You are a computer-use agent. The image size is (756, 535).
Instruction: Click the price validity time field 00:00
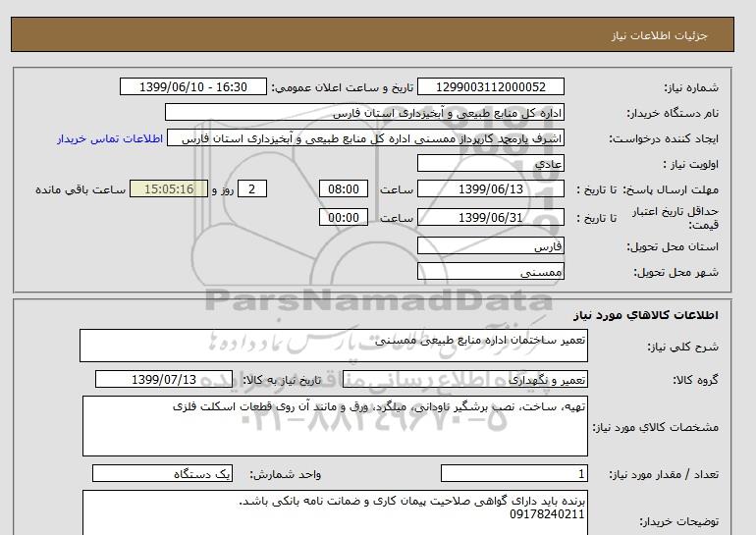[344, 217]
